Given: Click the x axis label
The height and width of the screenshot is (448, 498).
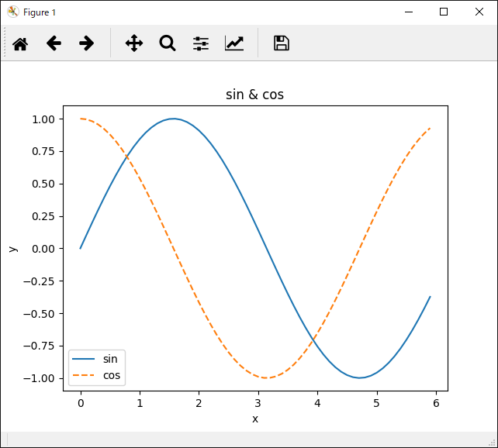Looking at the screenshot, I should pos(254,419).
